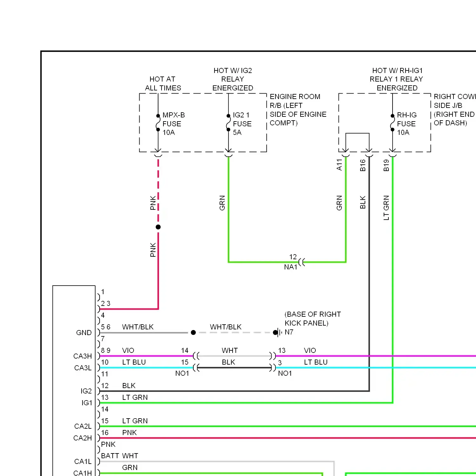Screen dimensions: 476x476
Task: Click the lower PNK label below the splice
Action: 153,250
